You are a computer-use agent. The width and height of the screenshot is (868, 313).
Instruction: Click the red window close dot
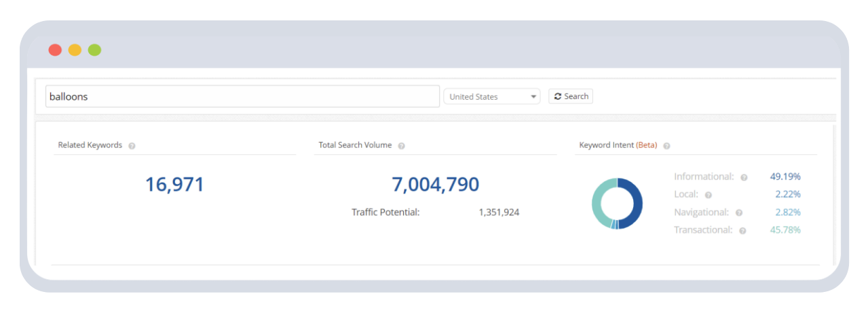(x=55, y=50)
